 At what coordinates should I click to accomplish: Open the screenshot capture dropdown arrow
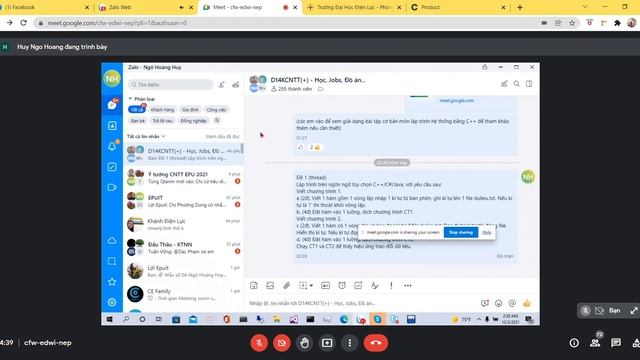[311, 286]
